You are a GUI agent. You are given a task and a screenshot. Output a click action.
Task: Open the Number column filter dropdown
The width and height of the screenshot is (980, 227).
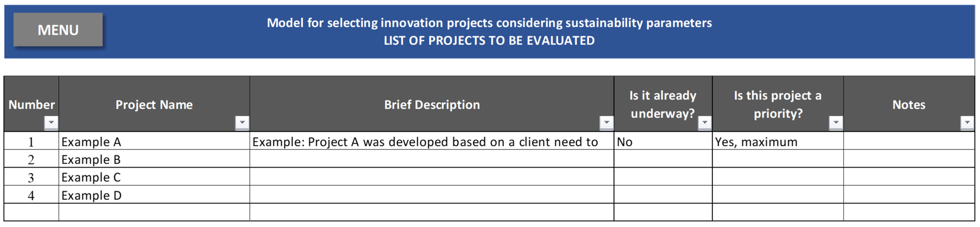[51, 122]
